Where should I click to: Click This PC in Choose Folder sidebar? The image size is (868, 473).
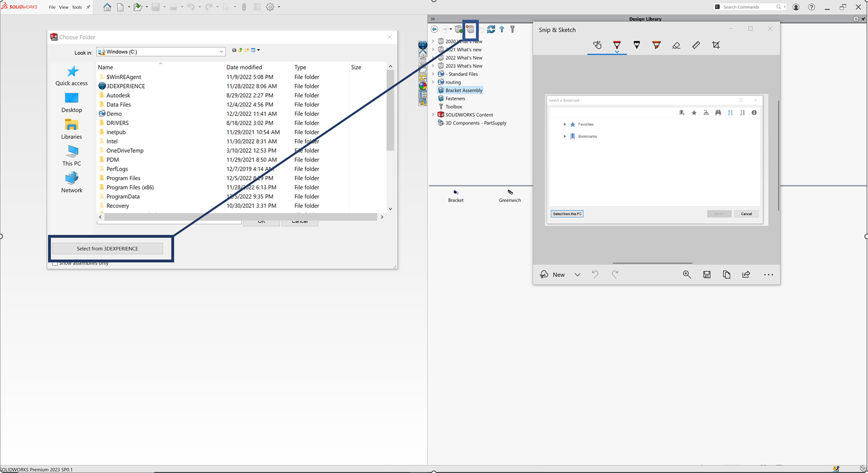(71, 156)
